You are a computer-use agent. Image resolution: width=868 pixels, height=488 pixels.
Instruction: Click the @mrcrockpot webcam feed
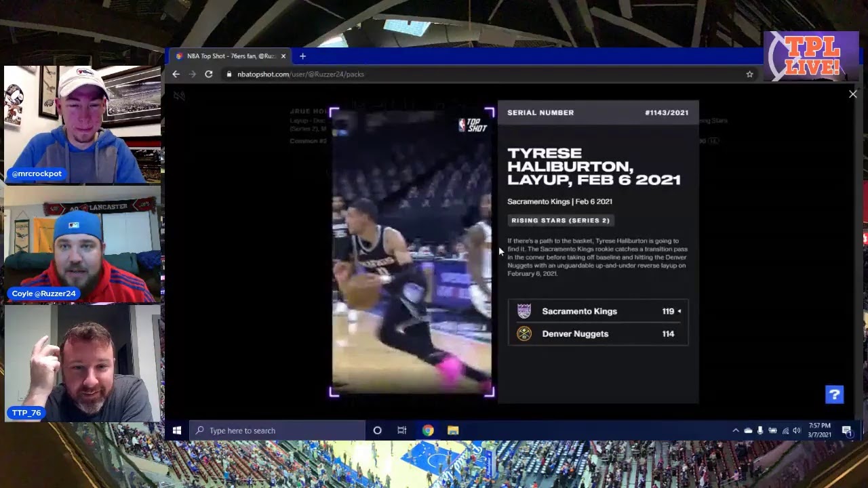tap(83, 125)
